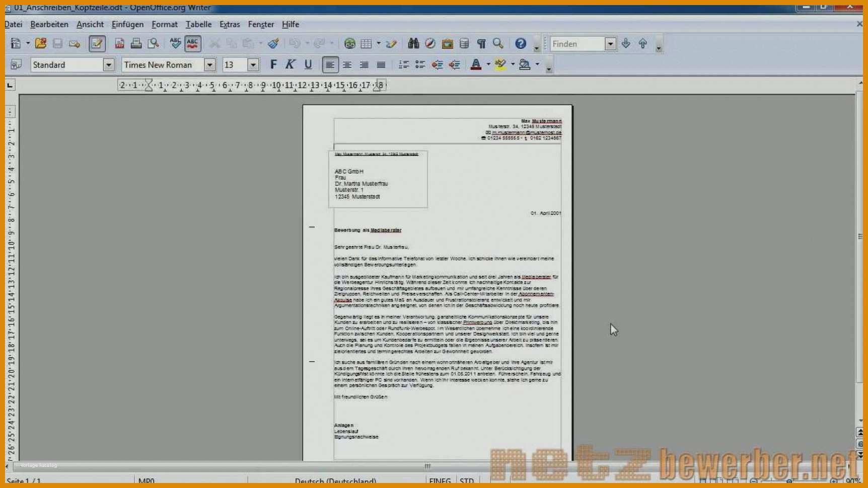This screenshot has height=488, width=868.
Task: Open the Zoom magnifier icon
Action: [x=498, y=44]
